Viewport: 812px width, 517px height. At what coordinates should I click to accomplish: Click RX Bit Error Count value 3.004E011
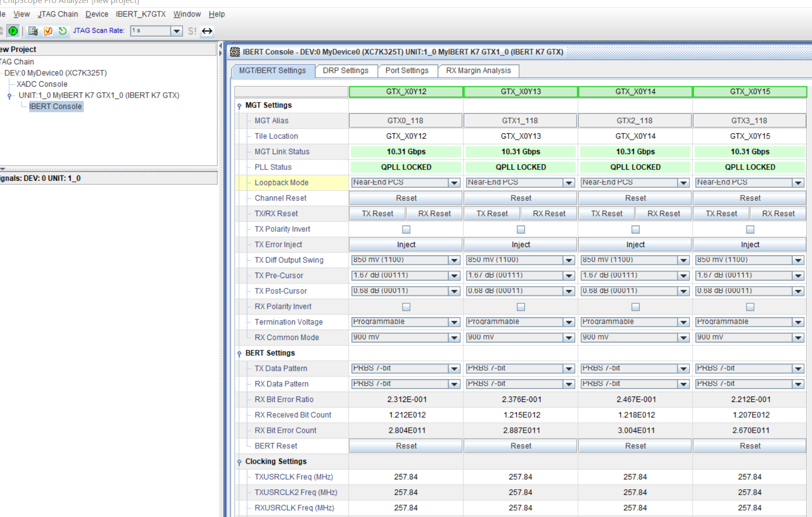click(636, 431)
